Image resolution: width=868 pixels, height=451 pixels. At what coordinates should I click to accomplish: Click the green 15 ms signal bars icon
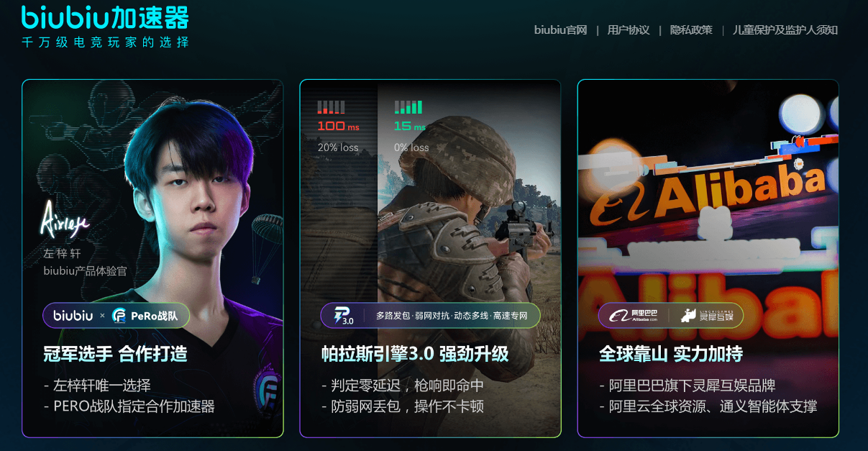[x=408, y=107]
